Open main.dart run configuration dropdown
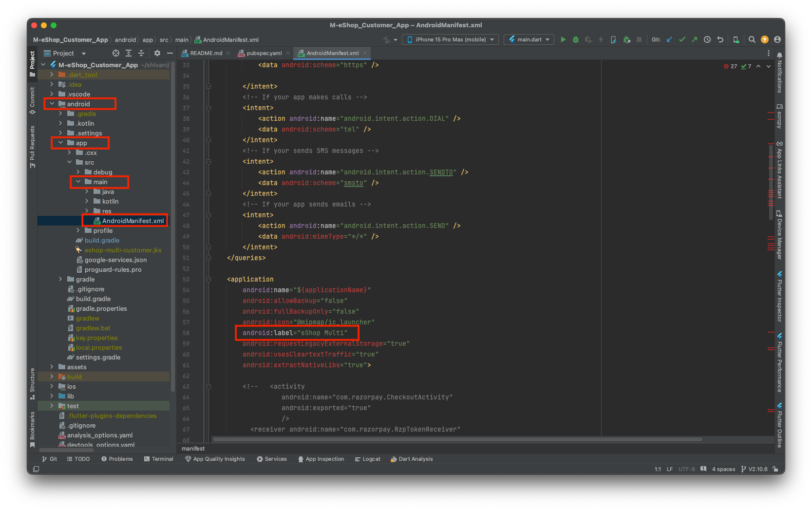Viewport: 812px width, 510px height. [x=529, y=39]
